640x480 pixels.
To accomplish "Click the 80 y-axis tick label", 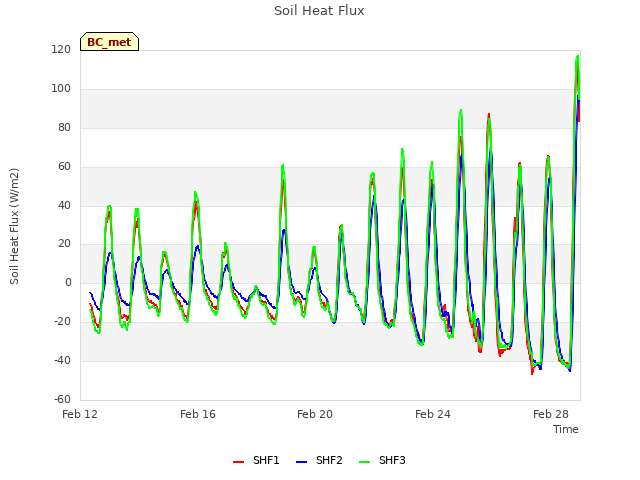I will coord(64,128).
